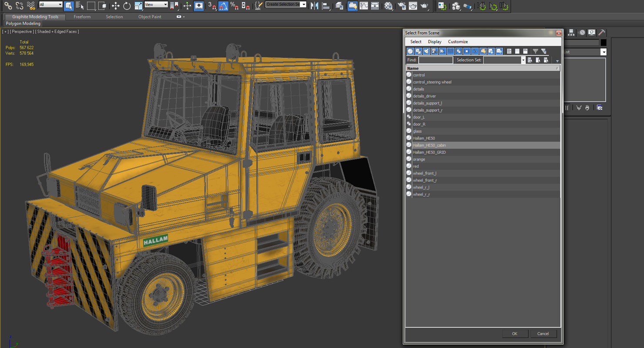This screenshot has width=644, height=348.
Task: Toggle Display Lights filter in dialog
Action: (x=426, y=51)
